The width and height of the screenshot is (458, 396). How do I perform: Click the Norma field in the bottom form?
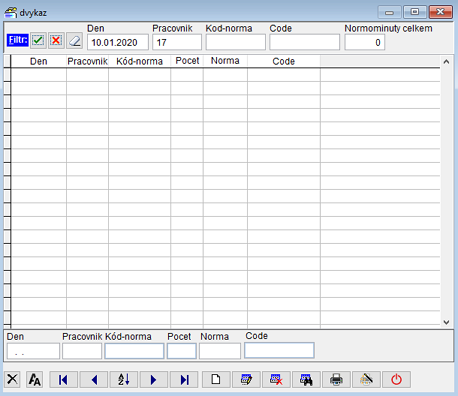pos(220,351)
